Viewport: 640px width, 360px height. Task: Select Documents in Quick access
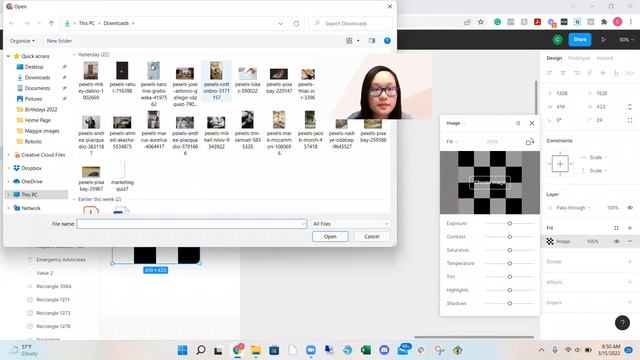coord(37,88)
